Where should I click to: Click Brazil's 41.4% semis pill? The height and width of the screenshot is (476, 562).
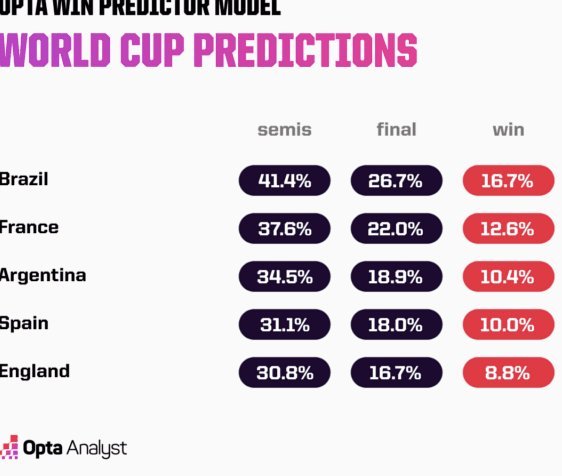(285, 180)
